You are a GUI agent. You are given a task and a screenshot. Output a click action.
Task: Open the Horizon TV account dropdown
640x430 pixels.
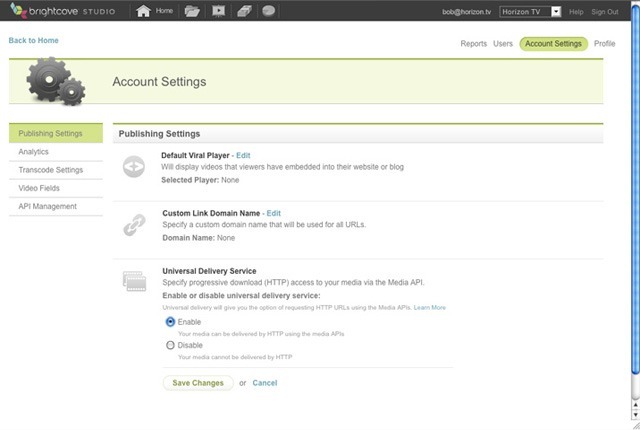[x=530, y=12]
